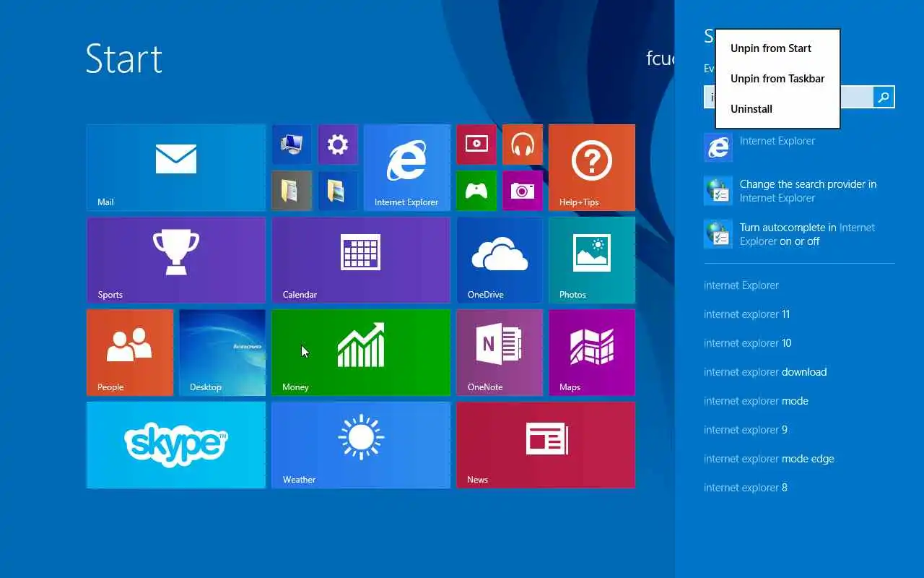Open the Video tile
This screenshot has height=578, width=924.
point(476,144)
